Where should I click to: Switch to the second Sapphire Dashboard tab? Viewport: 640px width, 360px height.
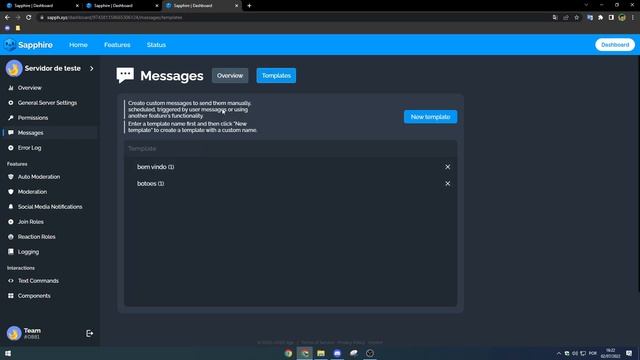tap(122, 6)
